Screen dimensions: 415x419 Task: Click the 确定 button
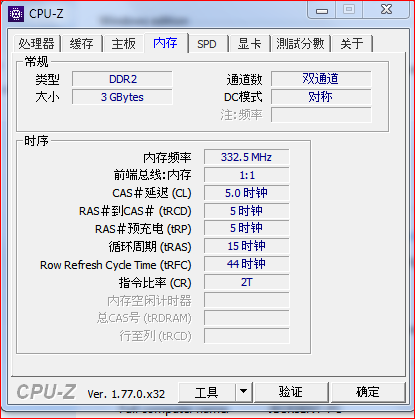click(368, 392)
